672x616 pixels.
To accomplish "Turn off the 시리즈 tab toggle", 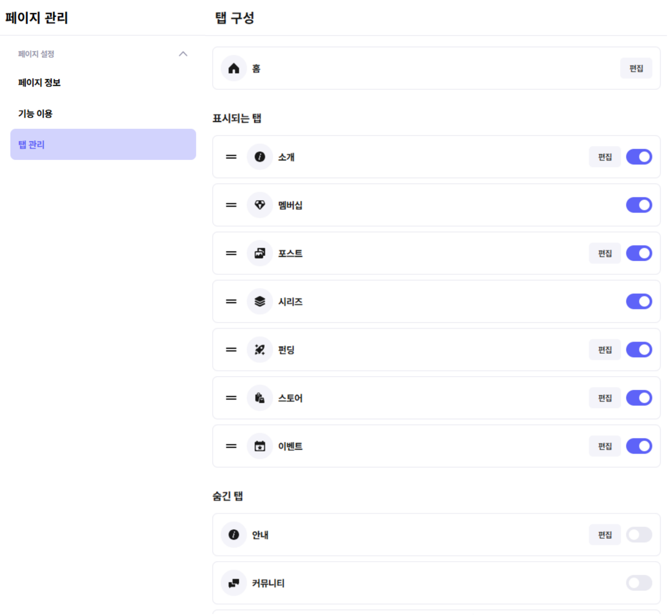I will [639, 301].
